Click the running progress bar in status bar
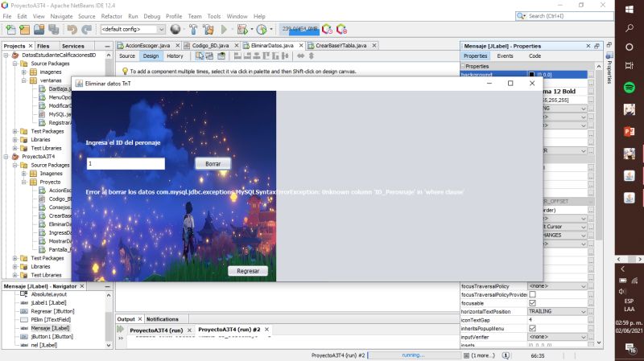The height and width of the screenshot is (361, 644). pos(414,355)
